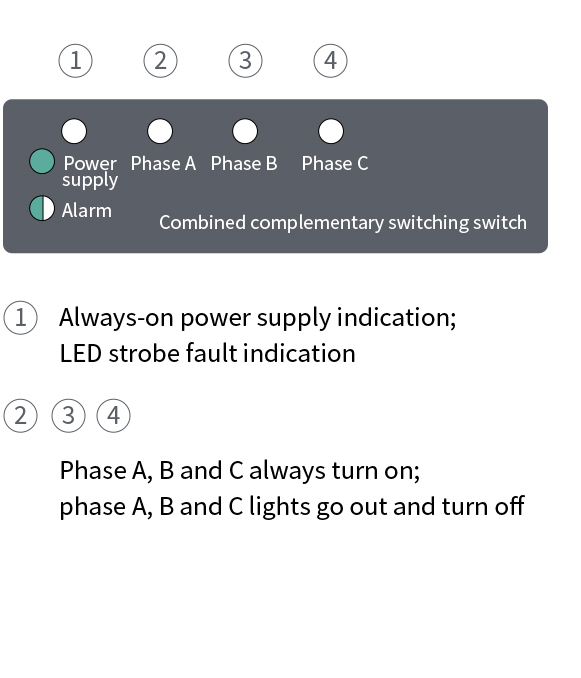
Task: Click circled 3 in lower legend row
Action: 68,416
